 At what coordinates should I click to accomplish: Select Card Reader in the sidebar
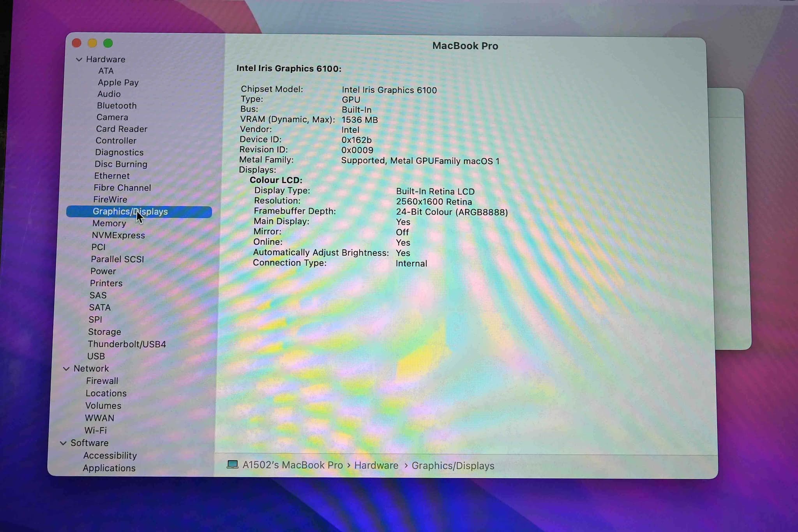[122, 129]
